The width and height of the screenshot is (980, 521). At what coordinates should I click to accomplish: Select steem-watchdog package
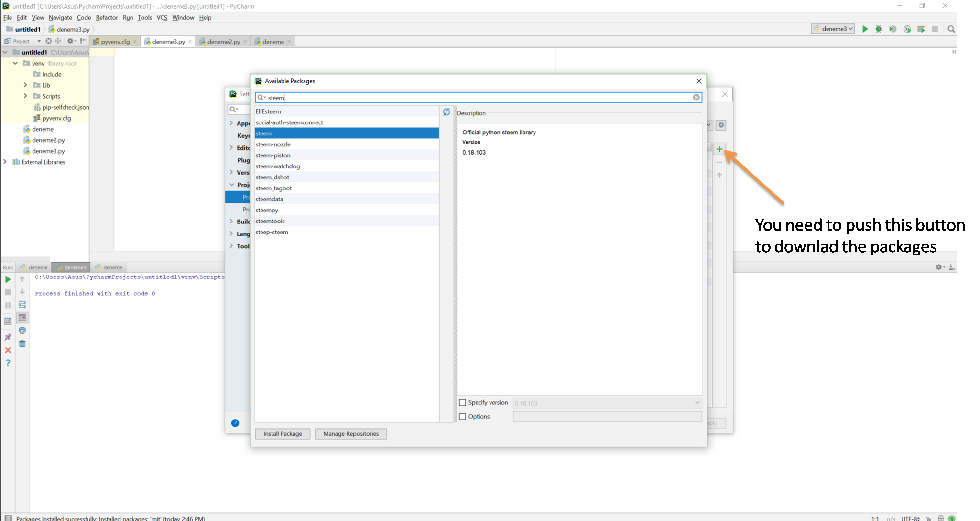pos(347,166)
